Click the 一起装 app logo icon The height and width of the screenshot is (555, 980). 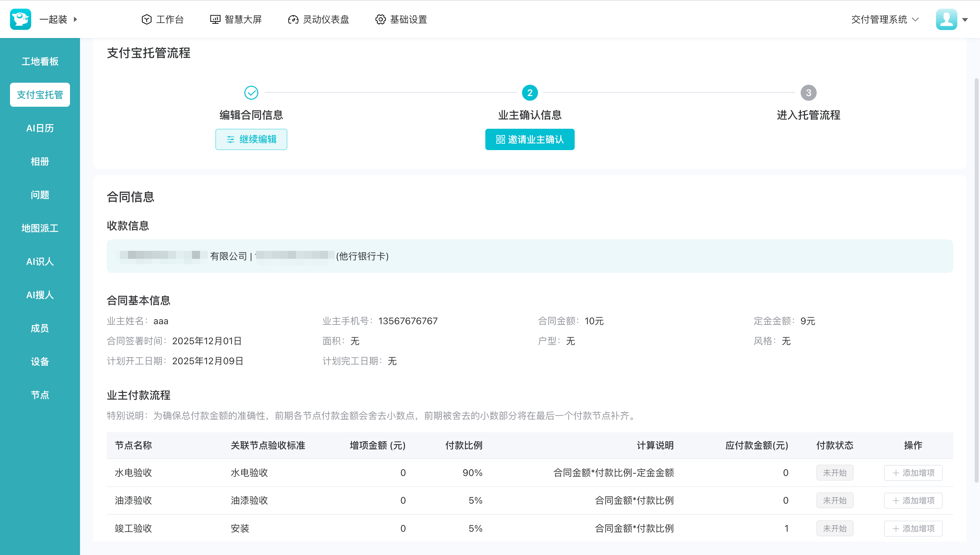click(x=20, y=19)
